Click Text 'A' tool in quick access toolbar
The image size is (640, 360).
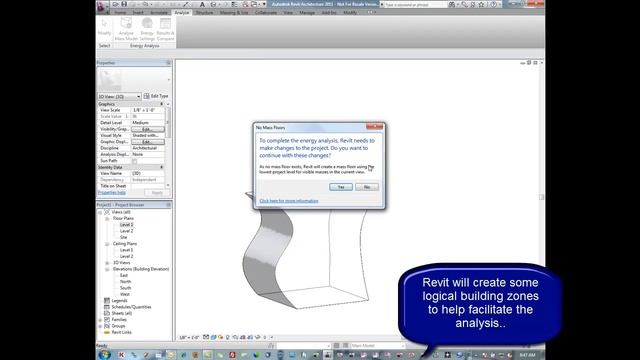pyautogui.click(x=202, y=4)
